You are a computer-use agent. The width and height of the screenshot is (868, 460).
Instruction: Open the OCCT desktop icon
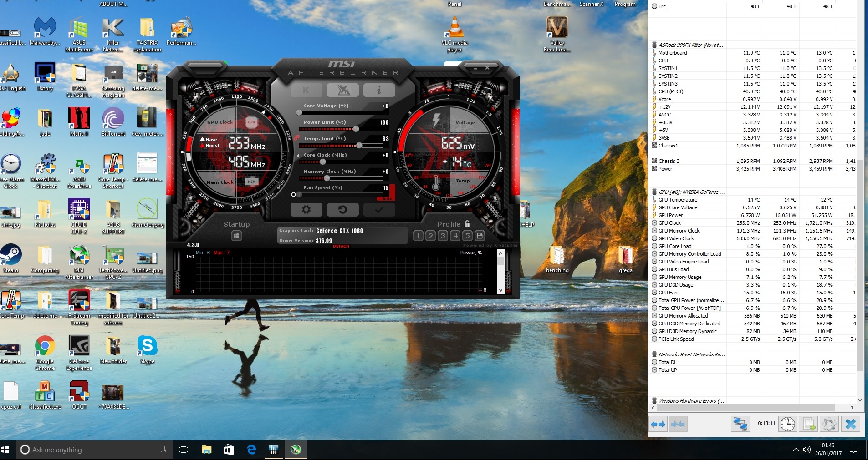point(79,395)
